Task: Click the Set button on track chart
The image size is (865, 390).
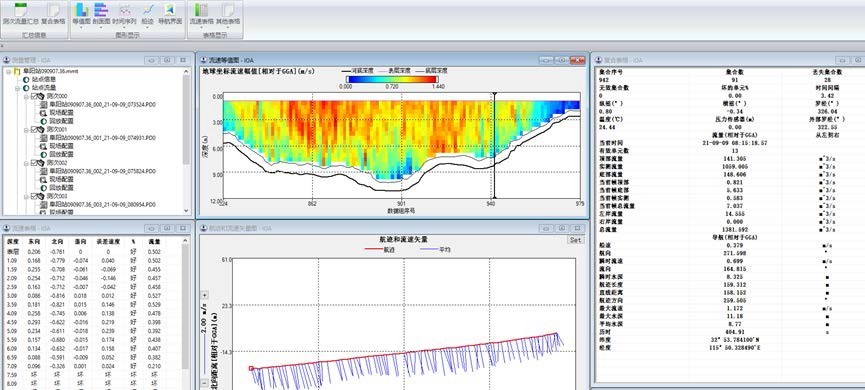Action: point(575,240)
